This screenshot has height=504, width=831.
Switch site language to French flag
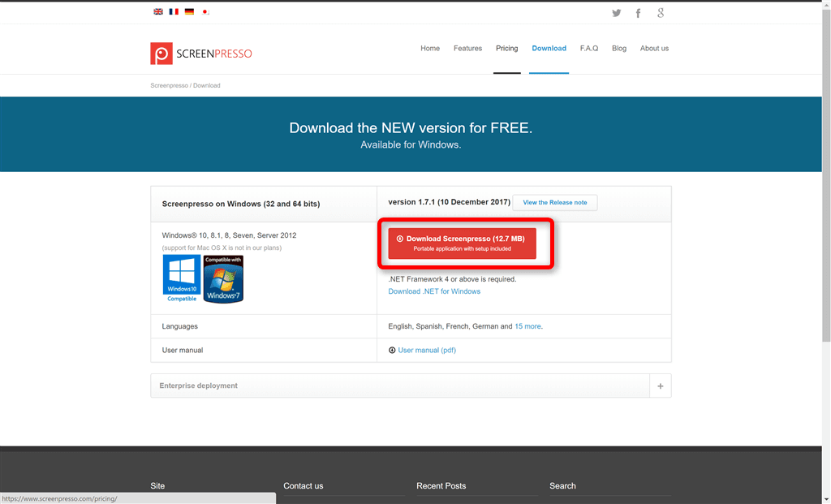pyautogui.click(x=174, y=11)
